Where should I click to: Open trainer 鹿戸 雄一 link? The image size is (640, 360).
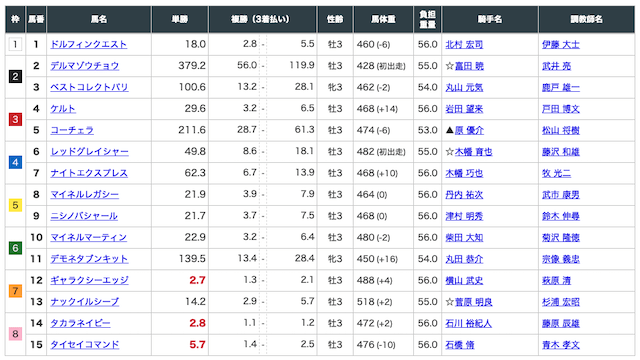click(x=561, y=87)
